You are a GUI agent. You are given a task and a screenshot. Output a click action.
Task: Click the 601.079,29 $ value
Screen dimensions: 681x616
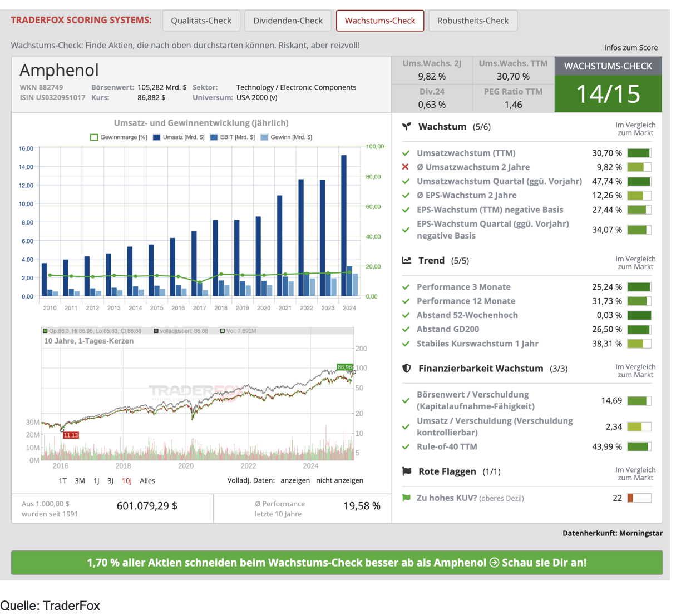pos(147,506)
